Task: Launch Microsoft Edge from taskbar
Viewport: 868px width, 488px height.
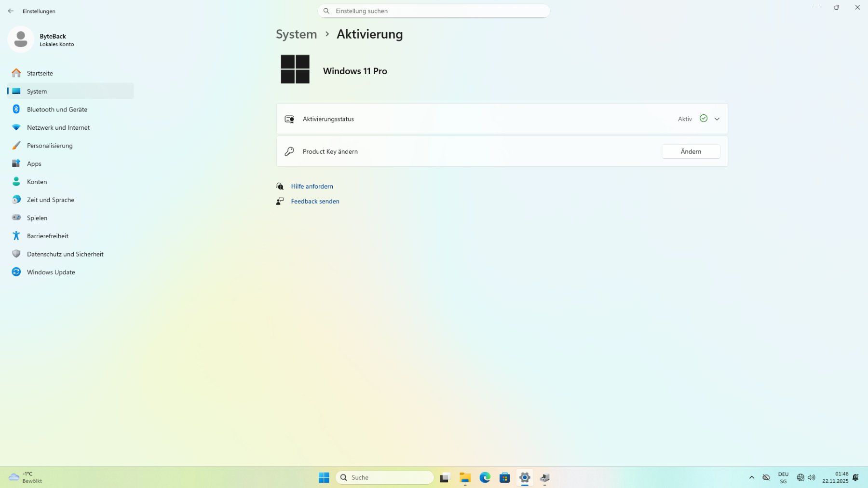Action: pyautogui.click(x=485, y=477)
